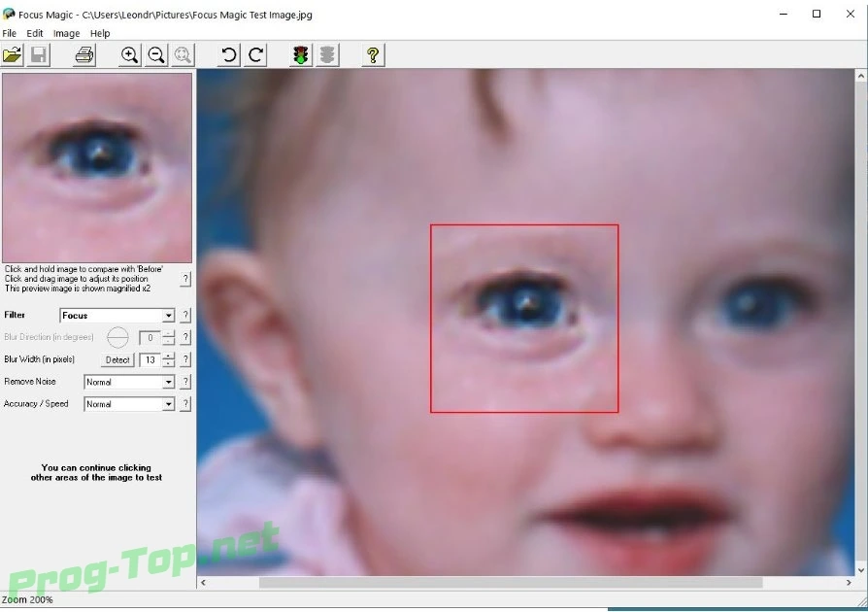Click the 'Zoom 200%' status bar text

(27, 599)
